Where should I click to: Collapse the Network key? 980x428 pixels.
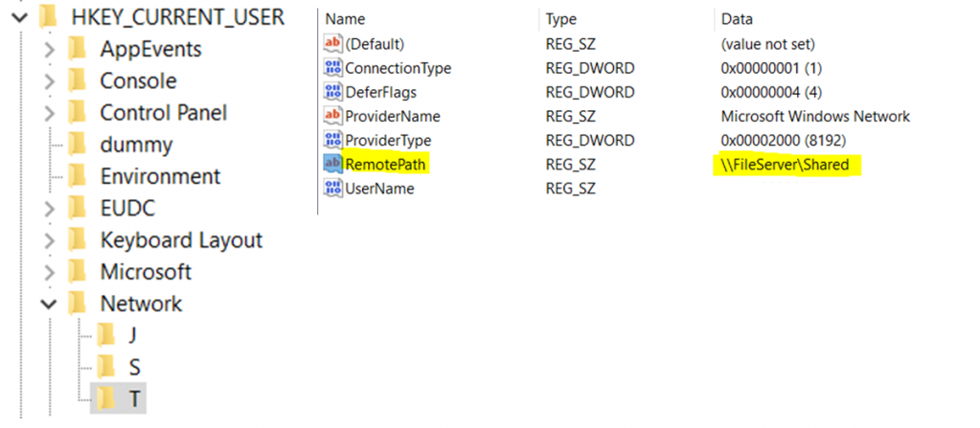point(50,304)
